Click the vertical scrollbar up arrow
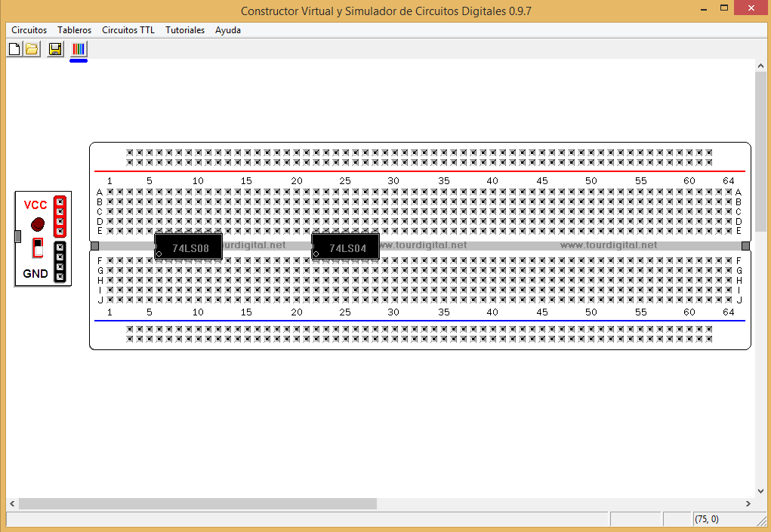 pyautogui.click(x=760, y=66)
